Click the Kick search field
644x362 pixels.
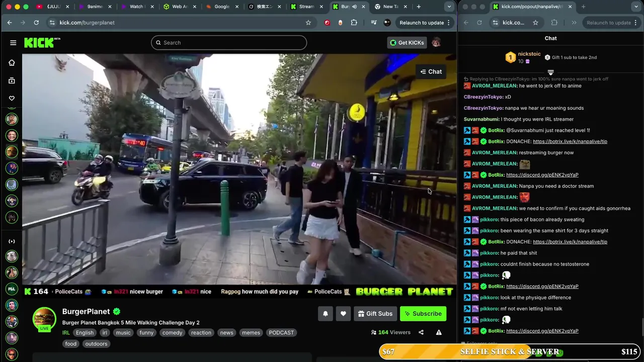[229, 43]
